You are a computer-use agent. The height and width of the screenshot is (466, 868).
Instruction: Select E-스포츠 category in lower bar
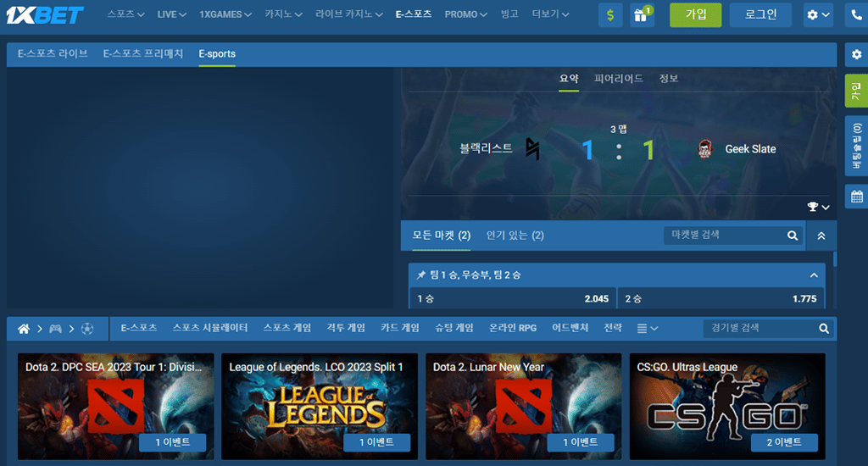click(139, 328)
